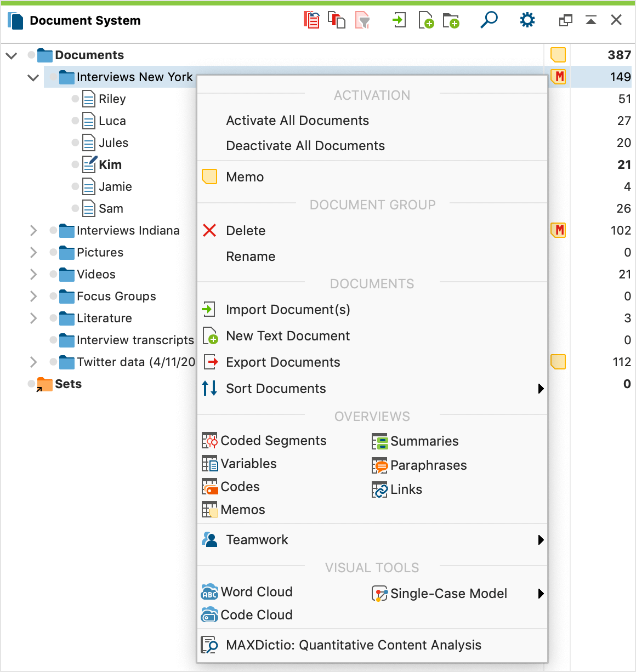Image resolution: width=636 pixels, height=672 pixels.
Task: Expand the Pictures group
Action: [33, 252]
